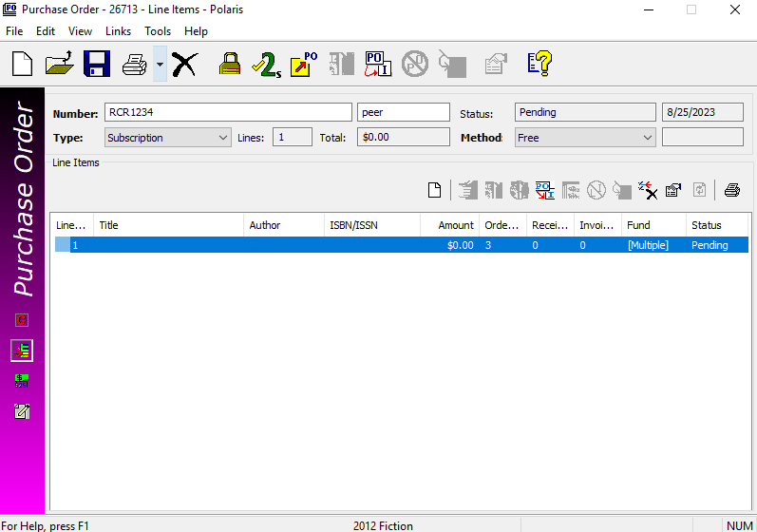Click the Number field containing RCR1234
The height and width of the screenshot is (532, 757).
point(228,112)
